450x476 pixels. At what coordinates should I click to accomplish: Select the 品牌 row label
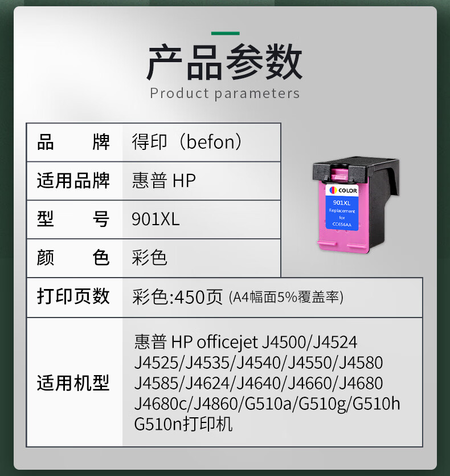[x=73, y=142]
